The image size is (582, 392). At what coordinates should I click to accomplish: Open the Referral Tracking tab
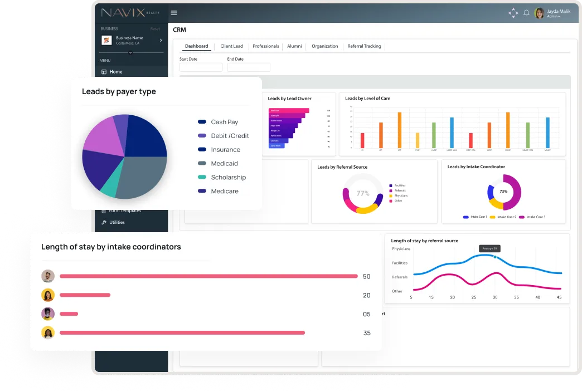point(364,46)
